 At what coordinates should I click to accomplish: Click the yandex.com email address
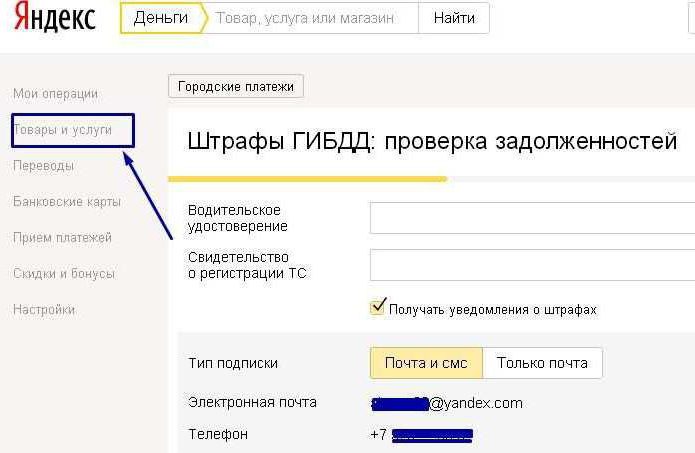(446, 403)
